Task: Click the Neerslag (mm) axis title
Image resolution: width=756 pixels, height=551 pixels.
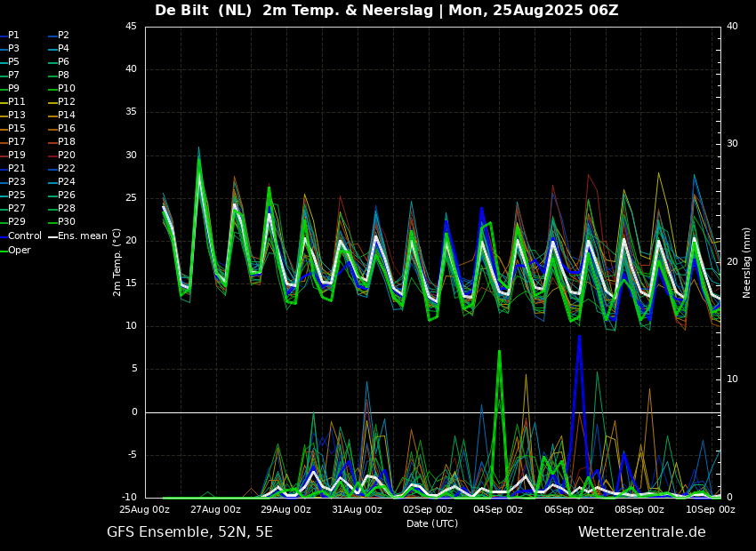Action: 747,261
